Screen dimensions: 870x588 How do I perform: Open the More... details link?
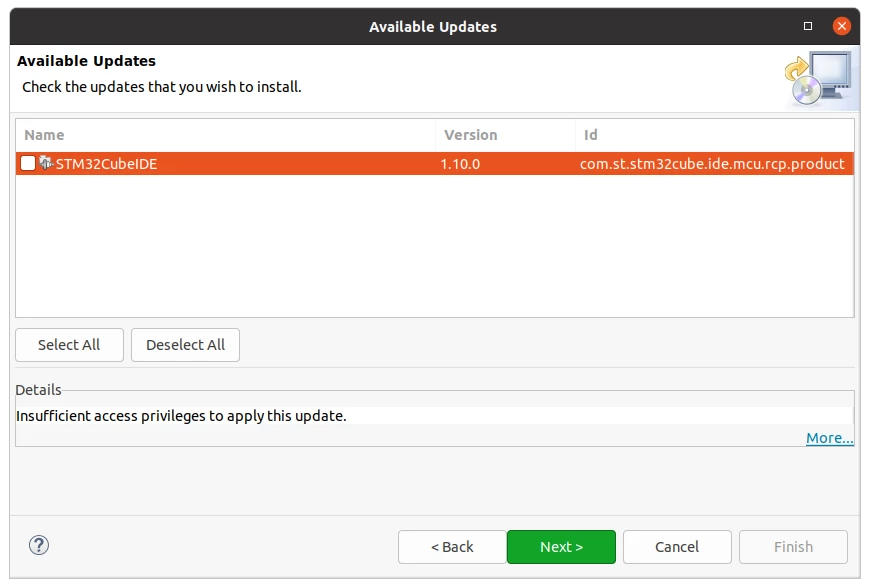pyautogui.click(x=829, y=438)
